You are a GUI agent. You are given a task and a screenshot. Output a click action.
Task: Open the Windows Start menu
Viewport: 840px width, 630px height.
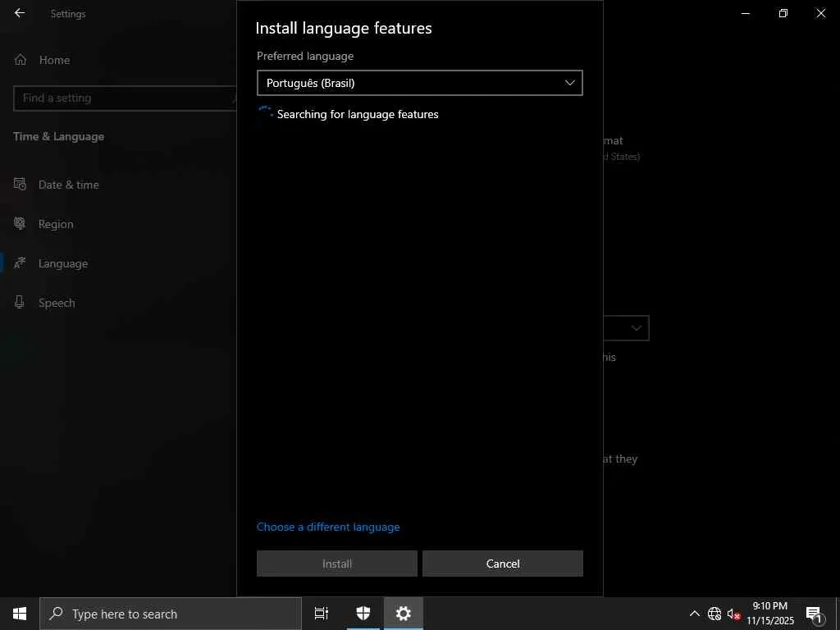coord(20,614)
